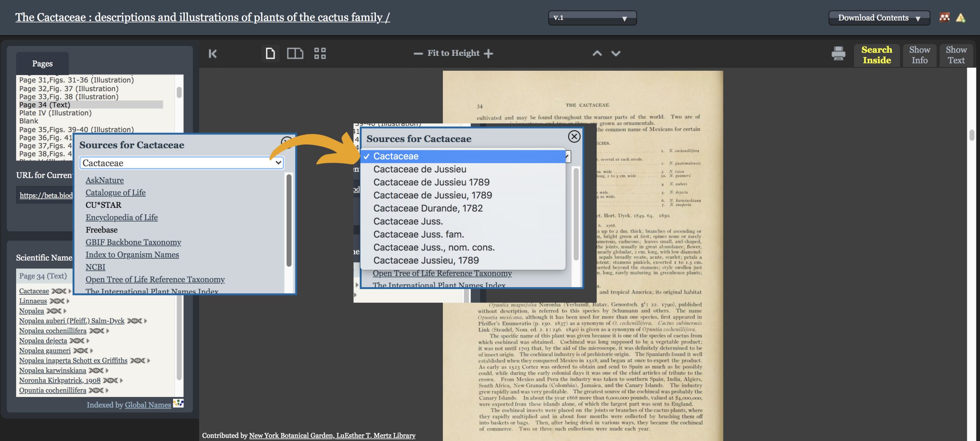Click the scanned page 34 image
Screen dimensions: 980x441
coord(583,256)
